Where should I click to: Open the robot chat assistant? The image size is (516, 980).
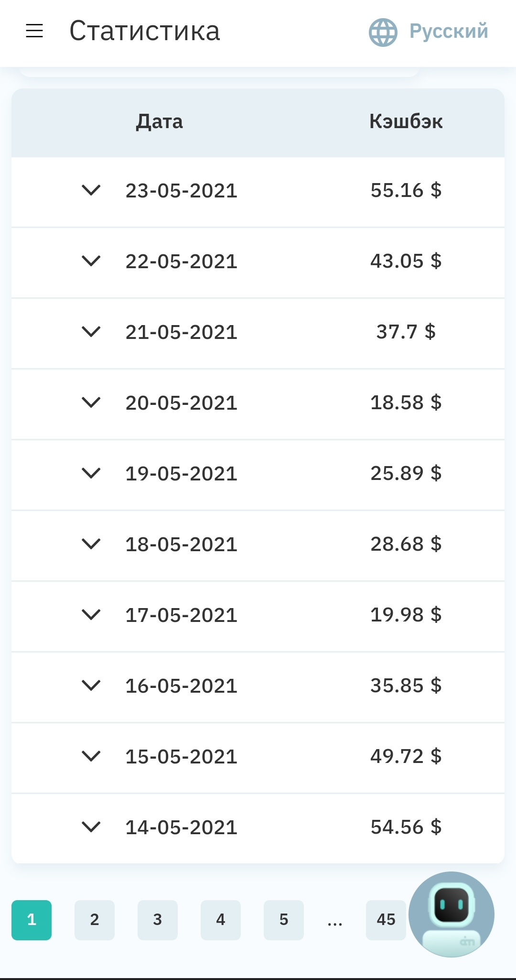click(x=451, y=914)
